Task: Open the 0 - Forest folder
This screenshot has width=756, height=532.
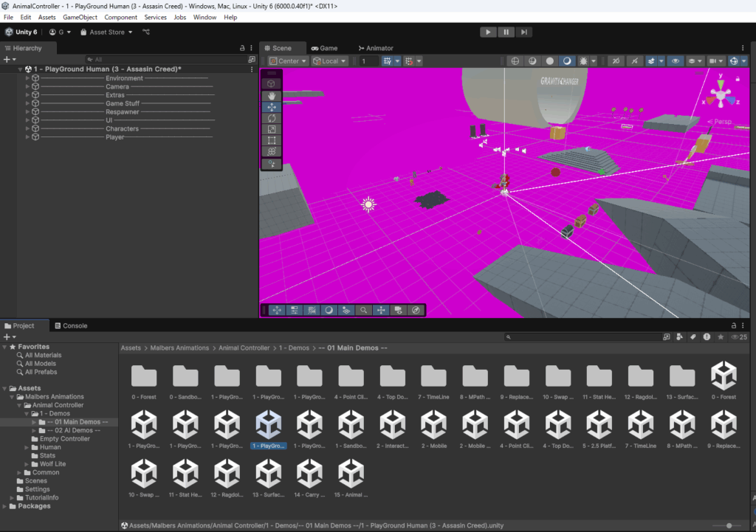Action: (x=144, y=381)
